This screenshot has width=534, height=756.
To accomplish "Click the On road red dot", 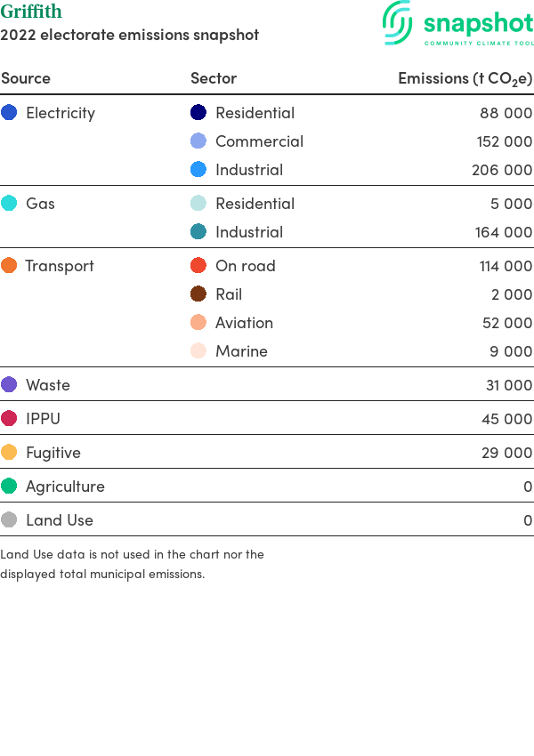I will [x=198, y=265].
